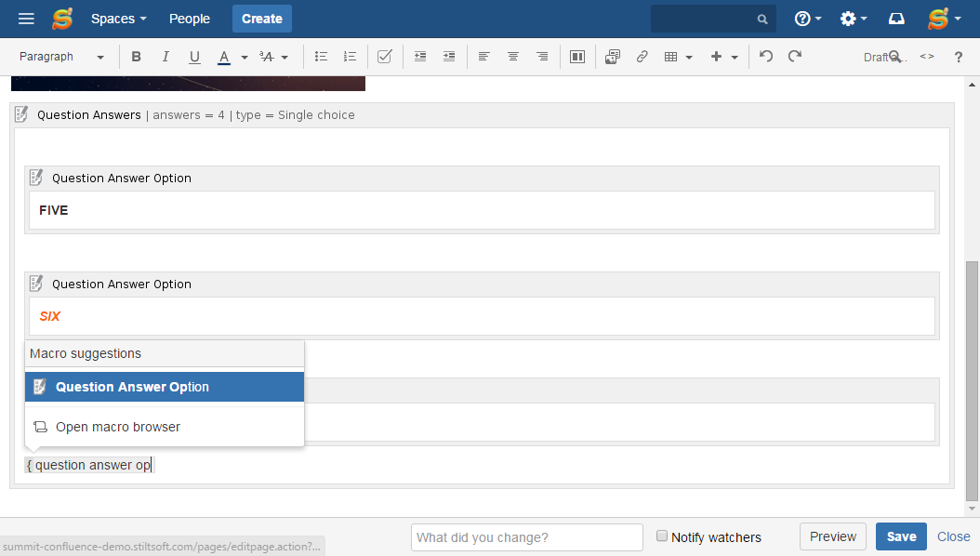The image size is (980, 556).
Task: Align text right
Action: pyautogui.click(x=542, y=57)
